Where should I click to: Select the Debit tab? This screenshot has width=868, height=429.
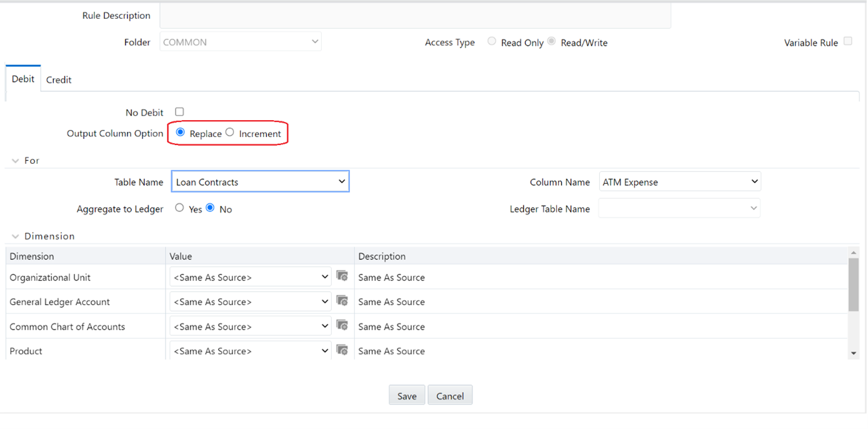(22, 78)
